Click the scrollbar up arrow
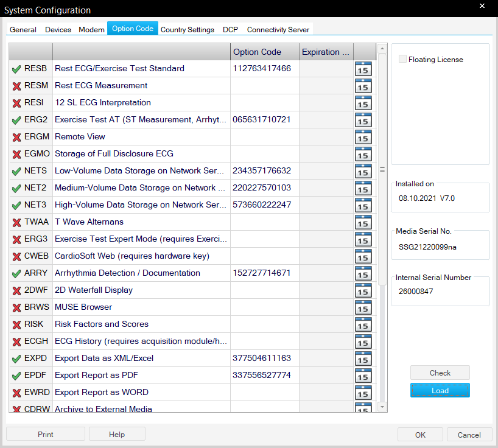 [382, 49]
